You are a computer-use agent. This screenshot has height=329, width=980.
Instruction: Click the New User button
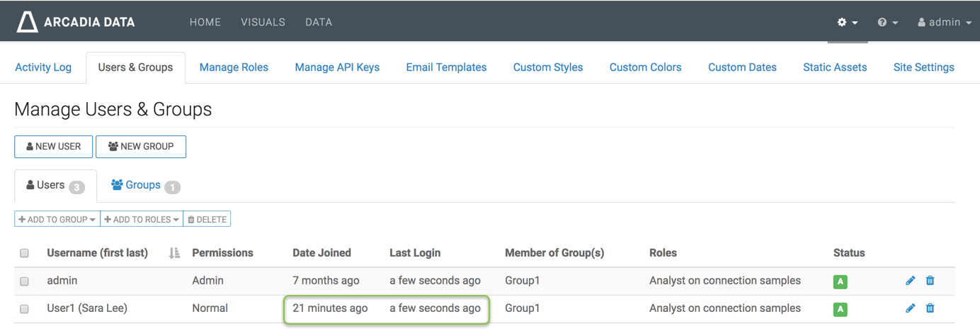[x=54, y=147]
